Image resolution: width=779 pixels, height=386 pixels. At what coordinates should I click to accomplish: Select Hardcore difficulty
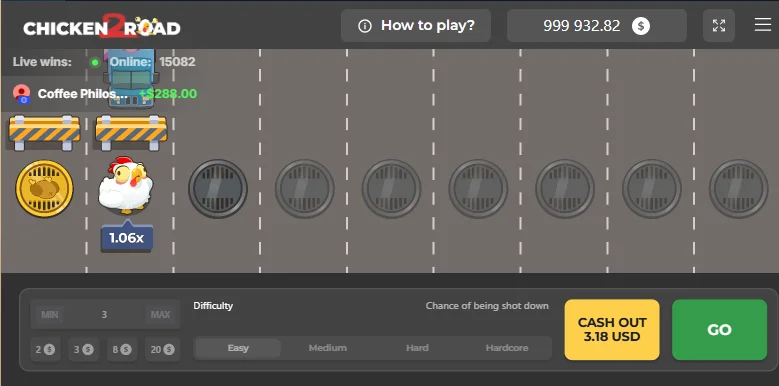pos(507,348)
